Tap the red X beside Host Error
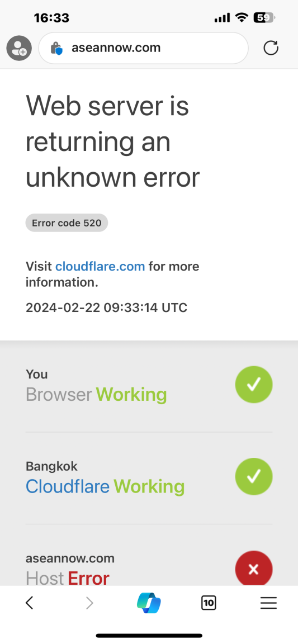 tap(254, 569)
